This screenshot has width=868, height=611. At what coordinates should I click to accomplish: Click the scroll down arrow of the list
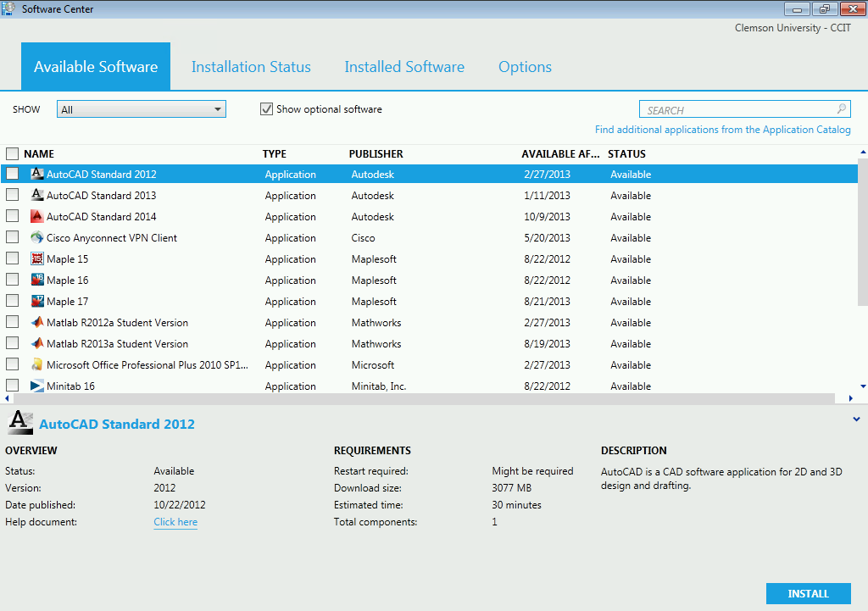click(x=863, y=386)
